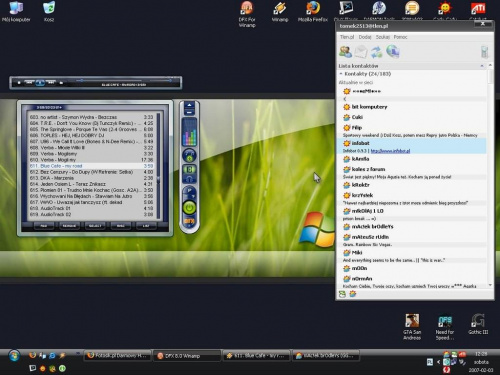This screenshot has width=500, height=375.
Task: Open the Pomoc menu
Action: click(400, 37)
